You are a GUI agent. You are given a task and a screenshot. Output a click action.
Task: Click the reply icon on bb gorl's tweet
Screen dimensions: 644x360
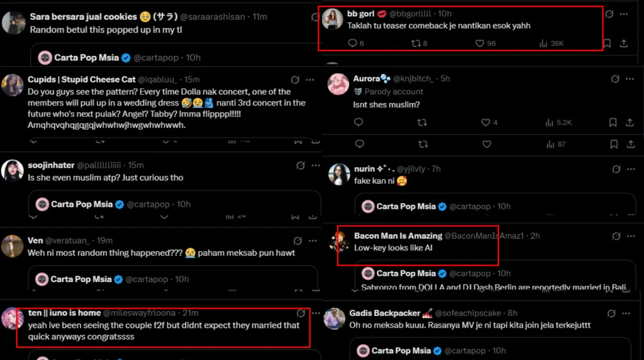352,44
